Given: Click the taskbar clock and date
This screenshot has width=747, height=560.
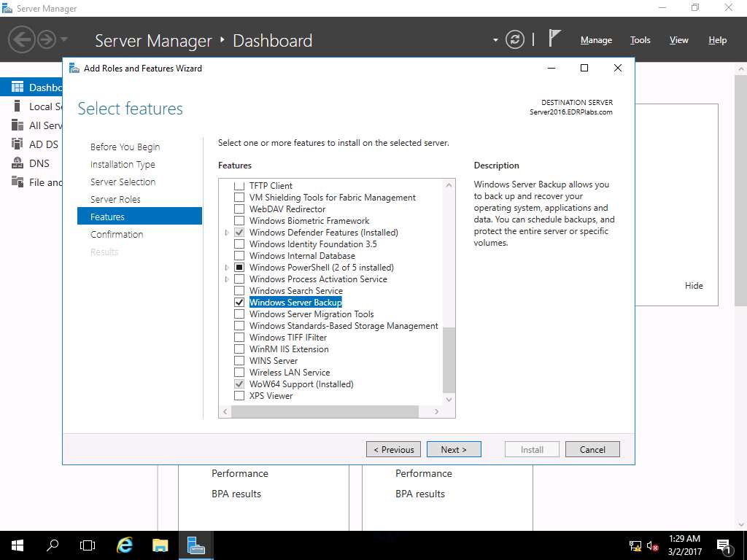Looking at the screenshot, I should click(x=684, y=545).
